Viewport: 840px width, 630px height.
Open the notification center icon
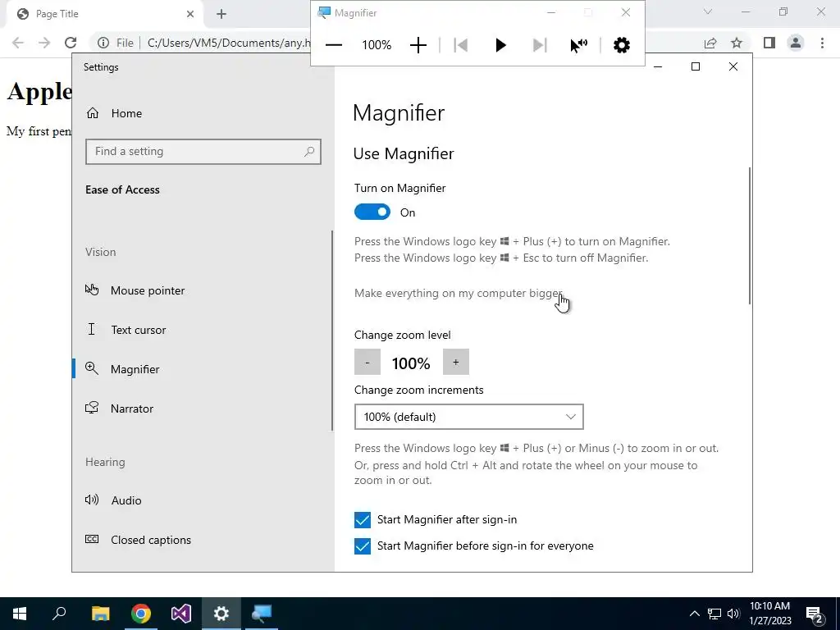click(x=815, y=614)
